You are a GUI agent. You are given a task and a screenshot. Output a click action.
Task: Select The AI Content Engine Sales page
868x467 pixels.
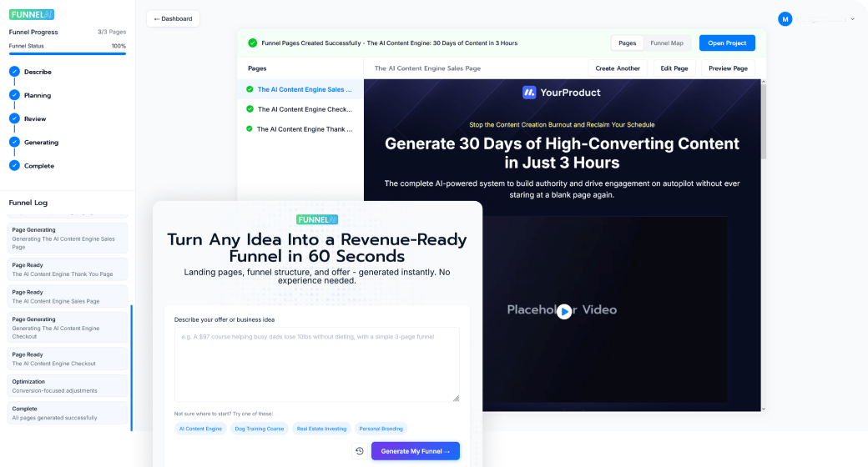pos(300,89)
